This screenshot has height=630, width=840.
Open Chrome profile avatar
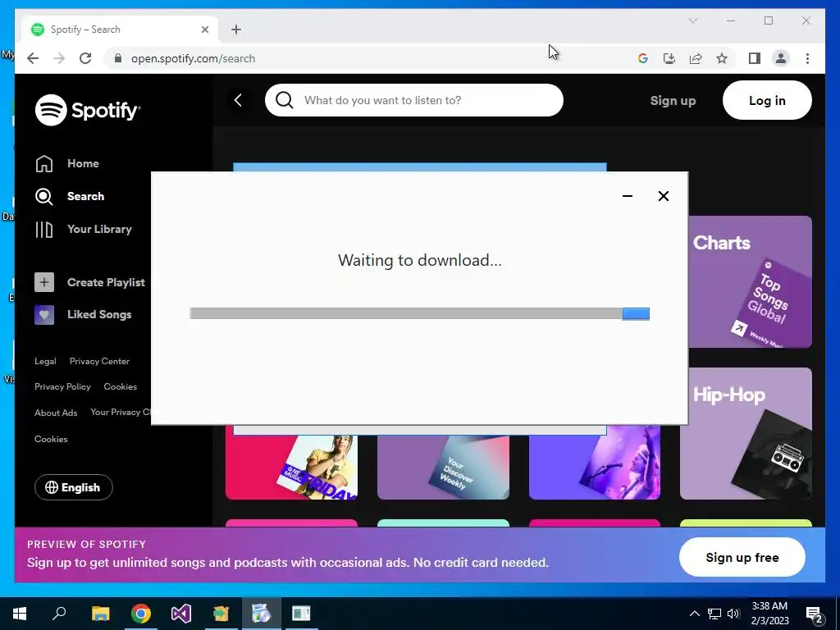point(781,58)
